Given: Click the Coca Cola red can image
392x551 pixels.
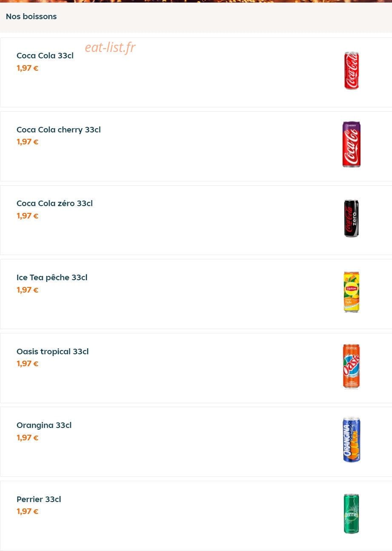Looking at the screenshot, I should 352,71.
